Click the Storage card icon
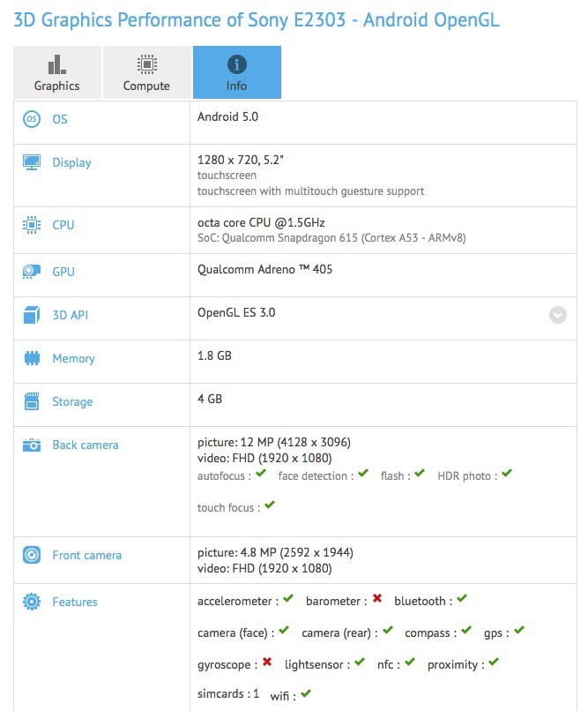 click(32, 401)
